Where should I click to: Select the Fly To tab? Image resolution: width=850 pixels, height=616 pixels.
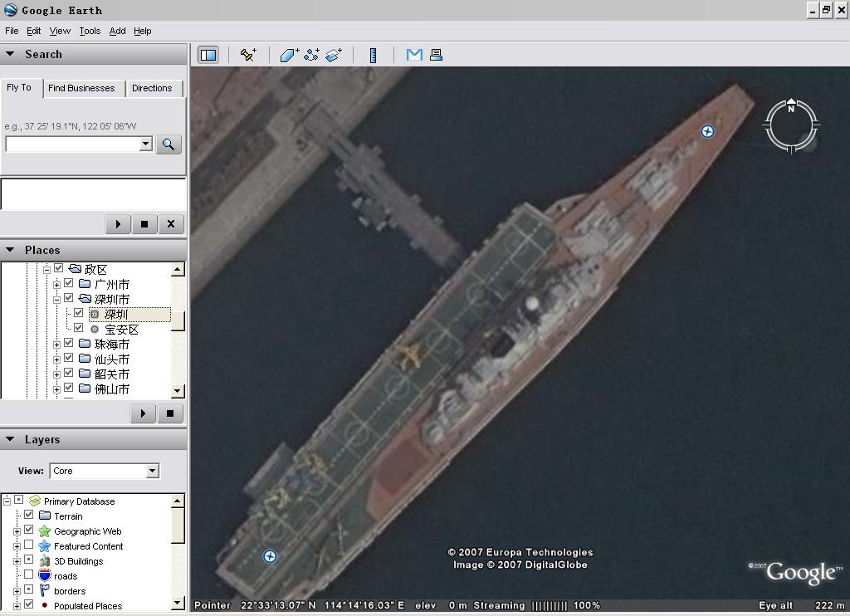(19, 87)
